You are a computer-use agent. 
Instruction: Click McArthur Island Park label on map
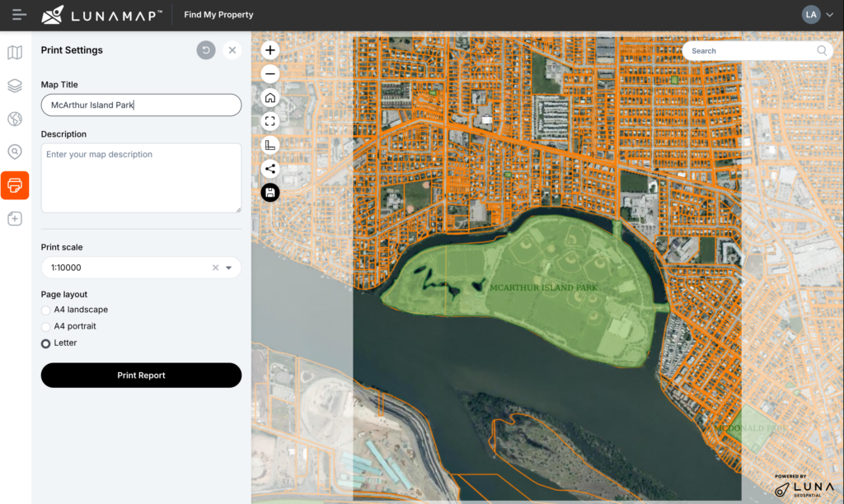(543, 287)
